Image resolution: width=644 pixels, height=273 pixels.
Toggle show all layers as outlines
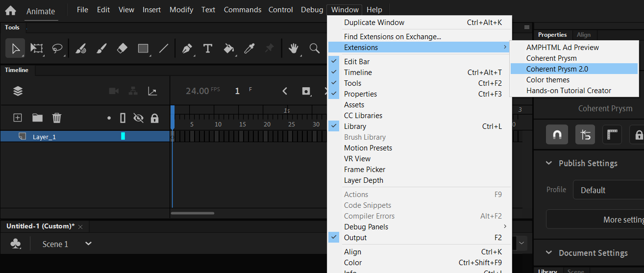point(123,118)
